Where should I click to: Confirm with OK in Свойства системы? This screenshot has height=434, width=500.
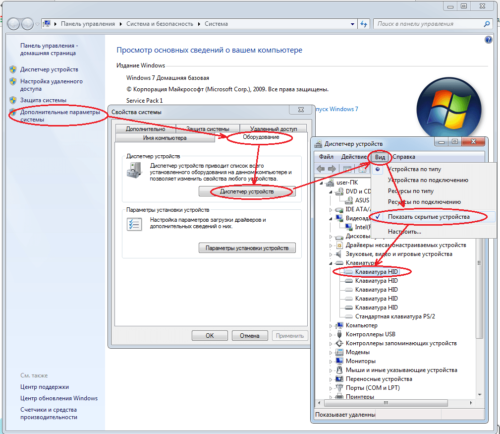click(210, 336)
